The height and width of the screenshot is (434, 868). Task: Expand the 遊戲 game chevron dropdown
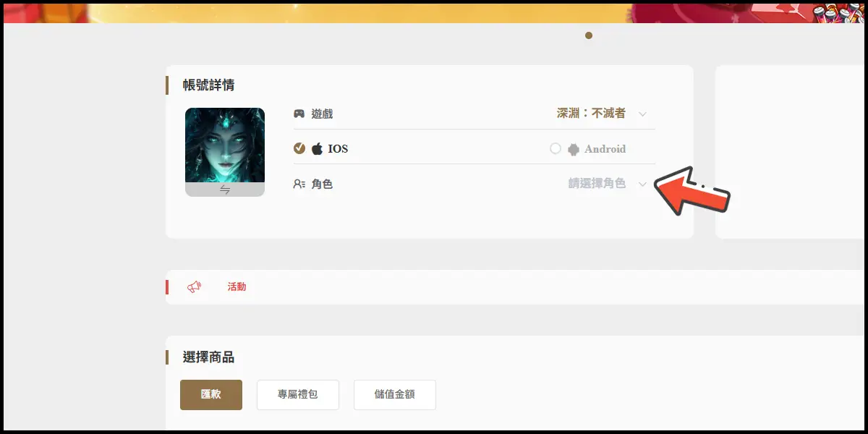tap(642, 114)
